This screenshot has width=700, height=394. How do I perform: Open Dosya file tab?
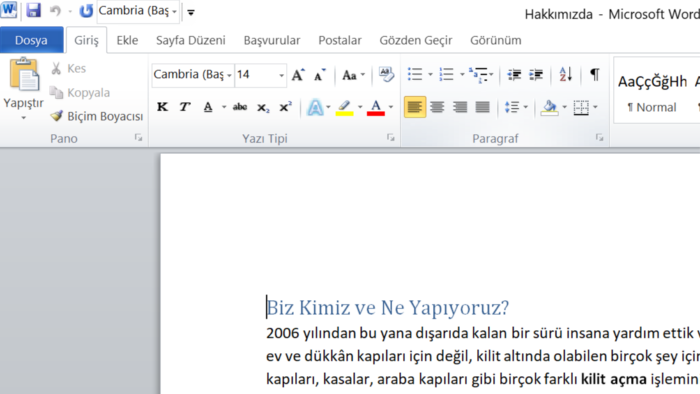click(31, 40)
